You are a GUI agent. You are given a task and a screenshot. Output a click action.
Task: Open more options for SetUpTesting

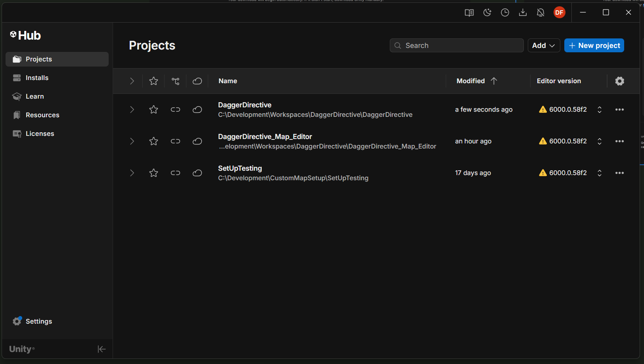click(x=619, y=173)
